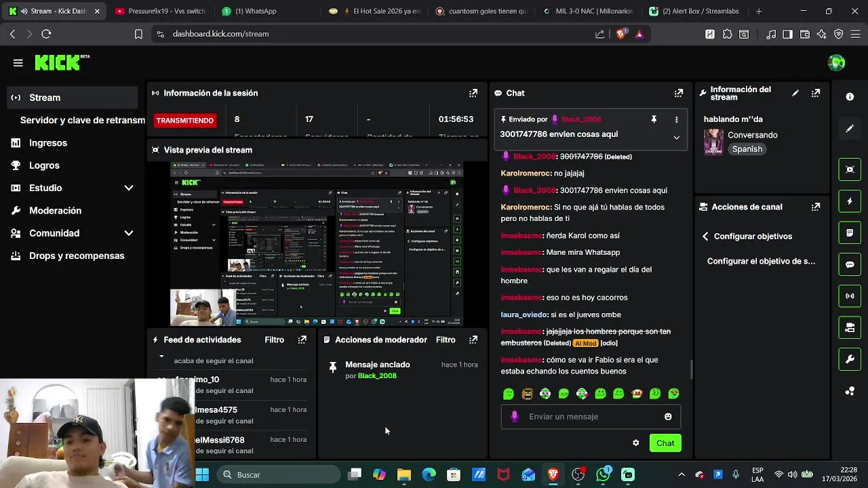Go back from Configurar objetivos
This screenshot has height=488, width=868.
pos(705,237)
